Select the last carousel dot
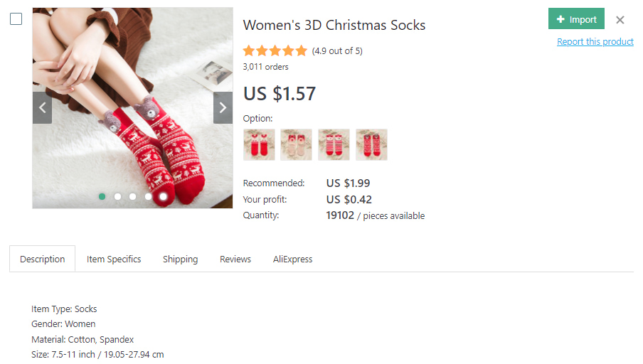 tap(163, 196)
